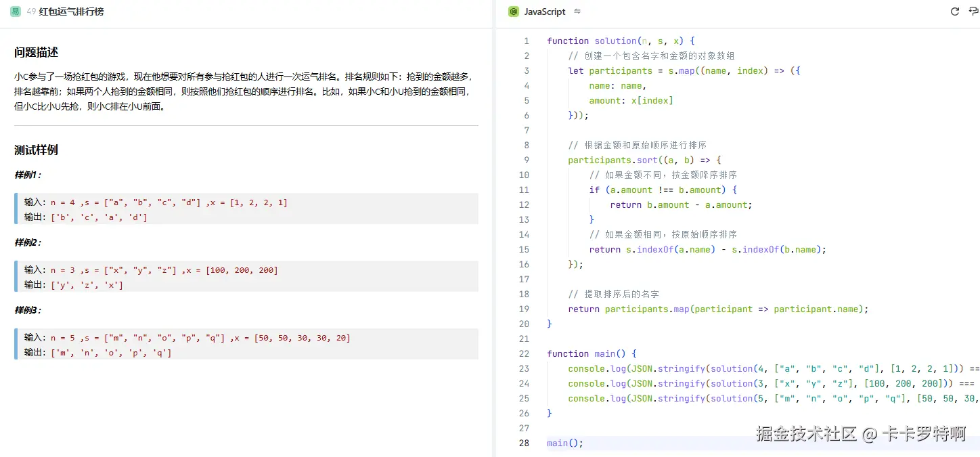Select the 样例2 input output block
Screen dimensions: 980x457
click(246, 277)
